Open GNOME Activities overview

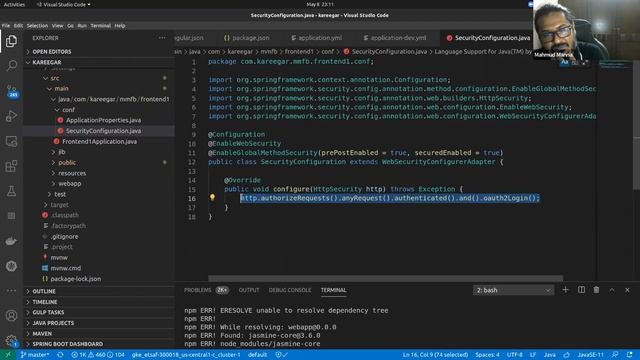coord(14,4)
